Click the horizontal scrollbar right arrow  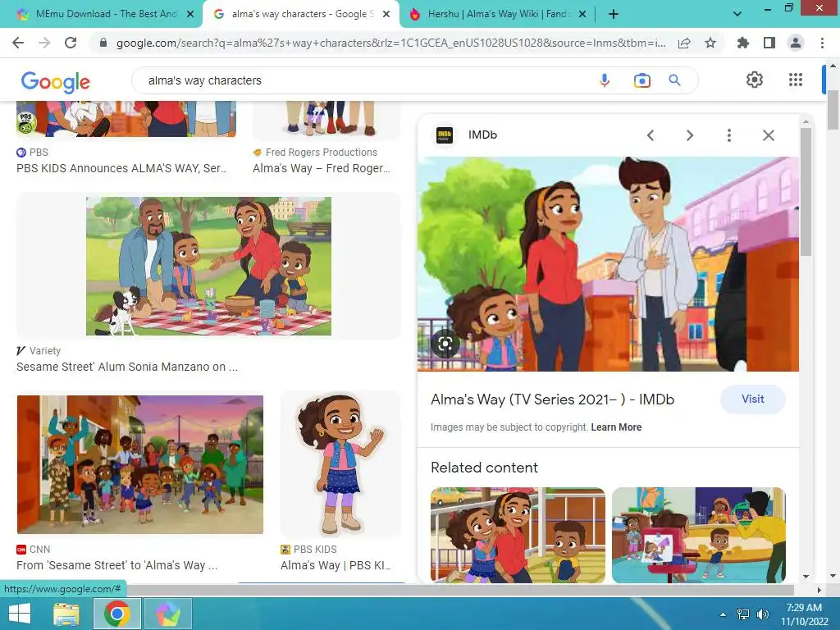point(819,590)
